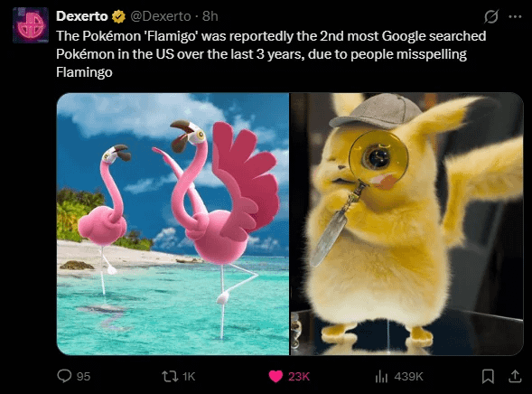Click the tweet text about Flamigo
Viewport: 532px width, 394px height.
click(x=271, y=54)
